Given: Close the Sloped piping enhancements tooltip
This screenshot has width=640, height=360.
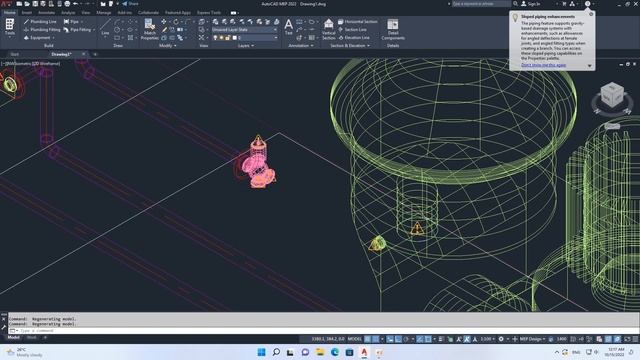Looking at the screenshot, I should [x=591, y=14].
